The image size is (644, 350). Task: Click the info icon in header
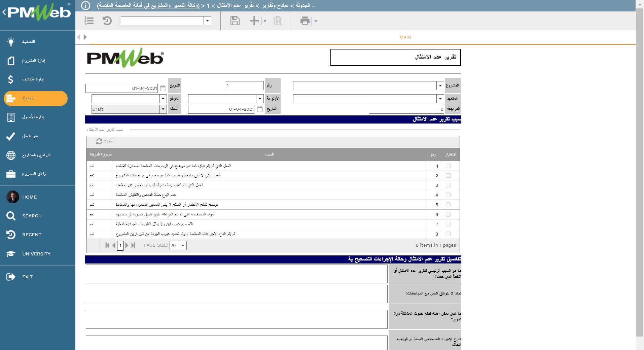pyautogui.click(x=86, y=5)
